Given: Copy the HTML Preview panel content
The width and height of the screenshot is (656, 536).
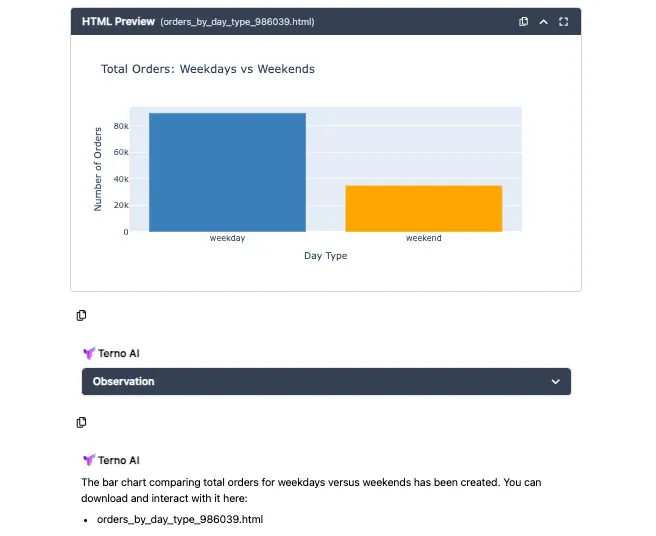Looking at the screenshot, I should [x=524, y=22].
